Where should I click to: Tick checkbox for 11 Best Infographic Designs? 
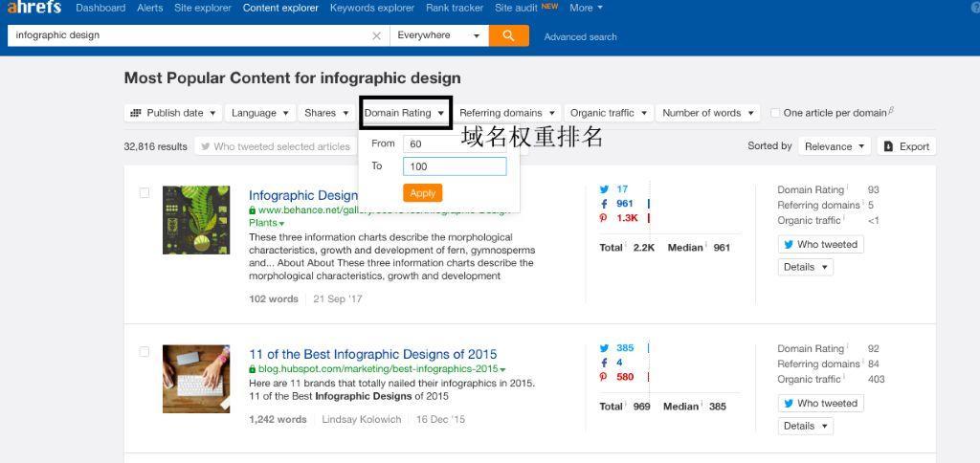[x=145, y=352]
